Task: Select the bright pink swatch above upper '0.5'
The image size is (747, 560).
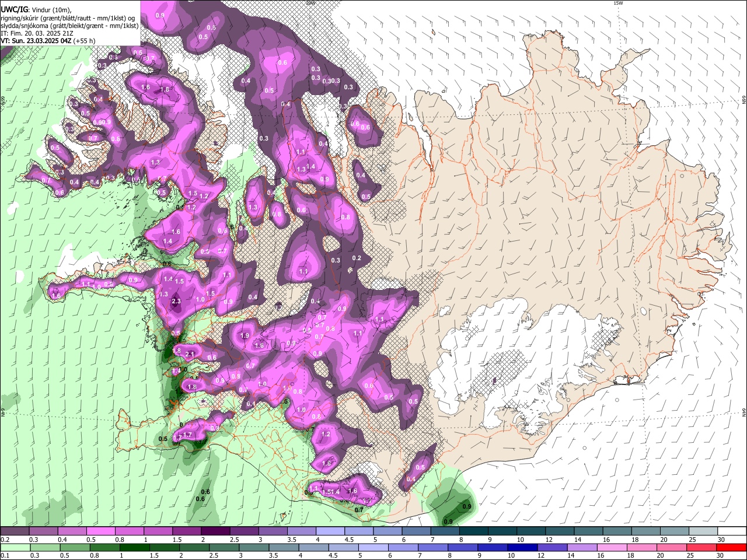Action: click(x=100, y=531)
